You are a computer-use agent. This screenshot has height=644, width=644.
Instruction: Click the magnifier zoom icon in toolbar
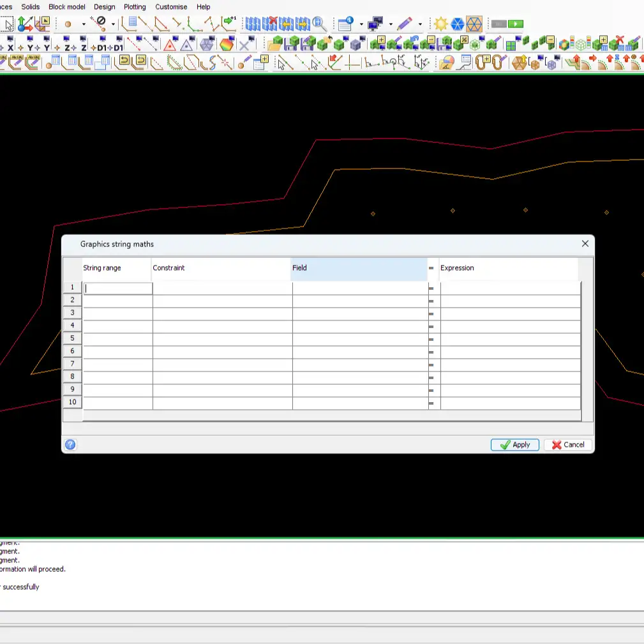[319, 24]
